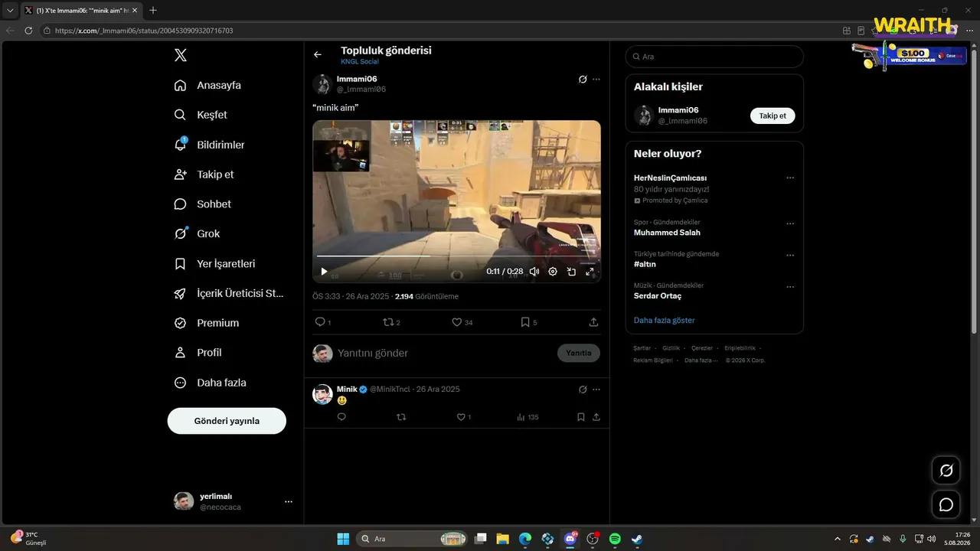Share the minik aim post
This screenshot has width=980, height=551.
pos(593,322)
